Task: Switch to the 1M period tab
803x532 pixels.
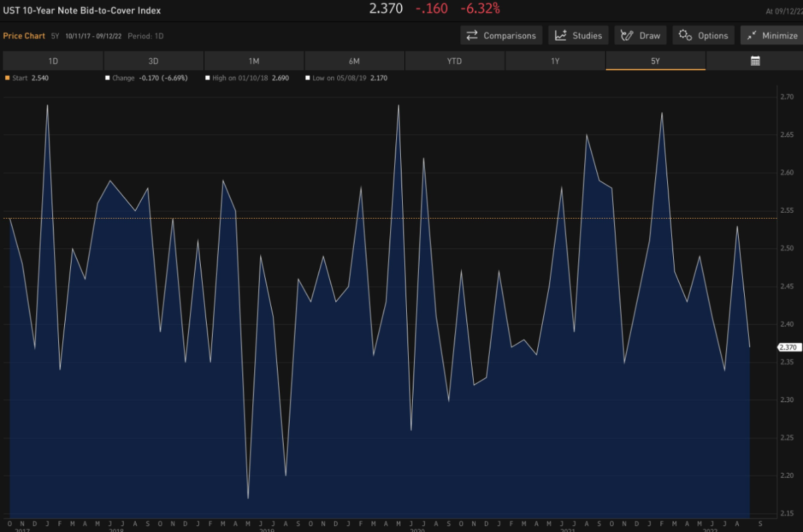Action: [x=254, y=61]
